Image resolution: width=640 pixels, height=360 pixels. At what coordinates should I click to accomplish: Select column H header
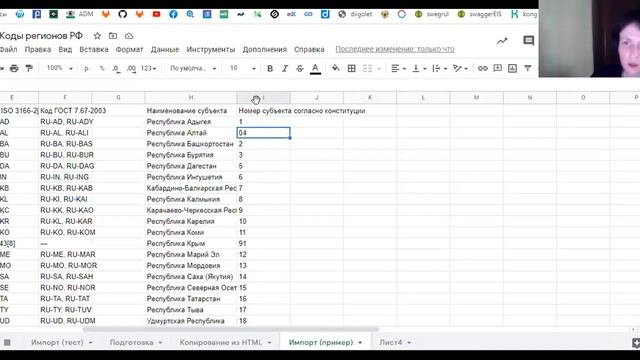[x=191, y=98]
